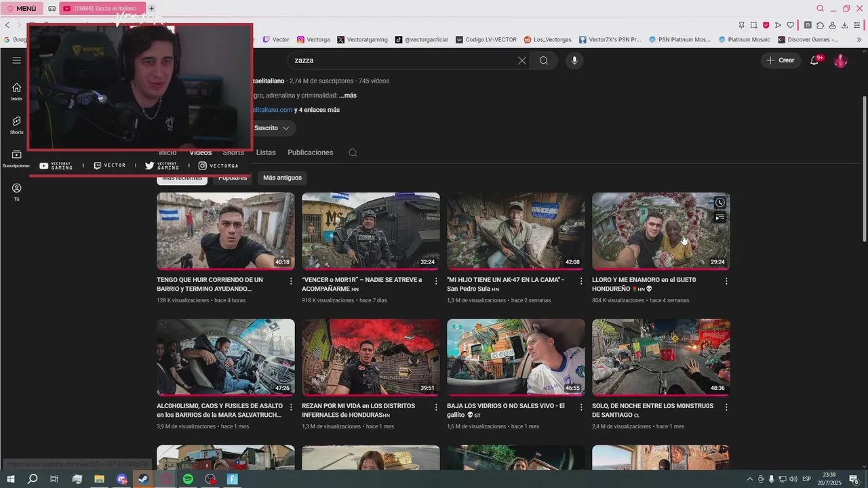868x488 pixels.
Task: Show more bookmarks with the double chevron
Action: click(x=859, y=39)
